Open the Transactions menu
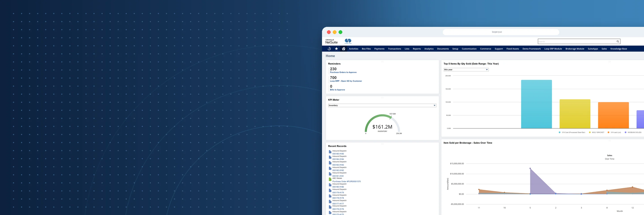Image resolution: width=644 pixels, height=215 pixels. click(394, 49)
